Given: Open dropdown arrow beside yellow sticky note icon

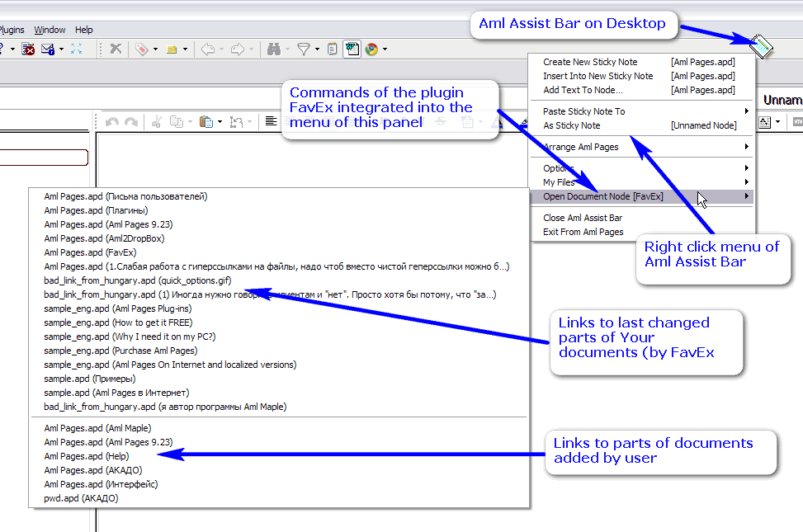Looking at the screenshot, I should click(185, 49).
